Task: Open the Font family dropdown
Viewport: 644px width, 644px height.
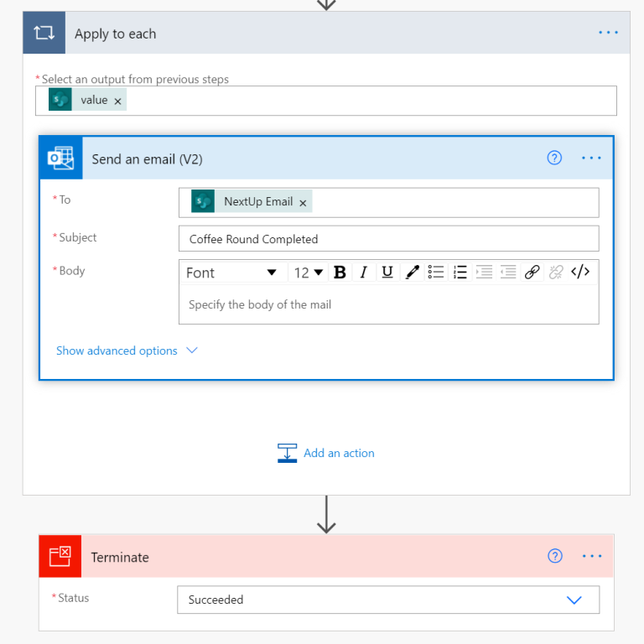Action: (231, 273)
